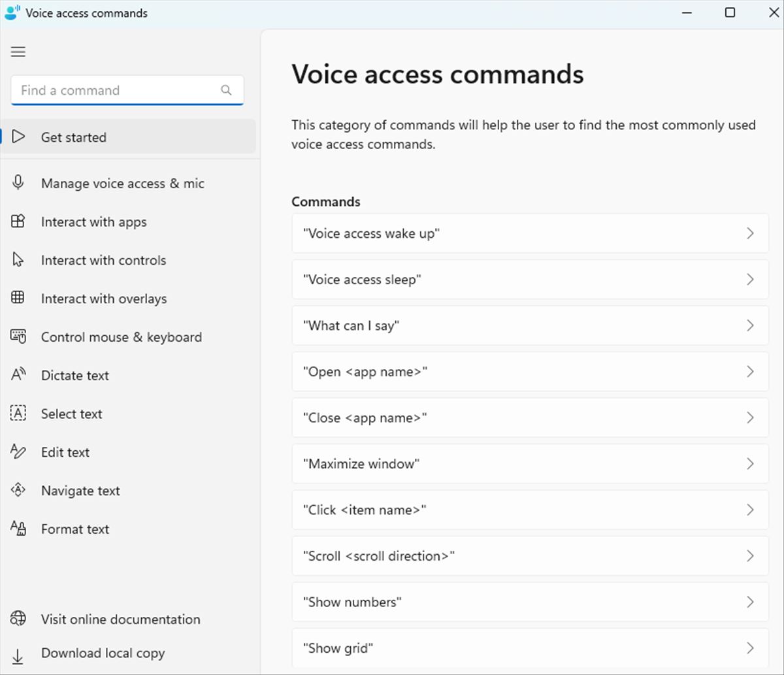
Task: Open Manage voice access & mic section
Action: coord(122,184)
